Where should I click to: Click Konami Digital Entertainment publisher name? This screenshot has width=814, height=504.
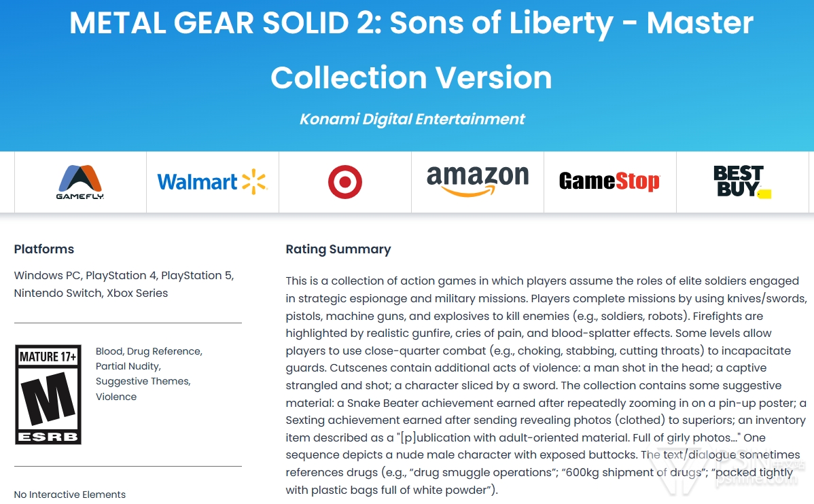[412, 119]
